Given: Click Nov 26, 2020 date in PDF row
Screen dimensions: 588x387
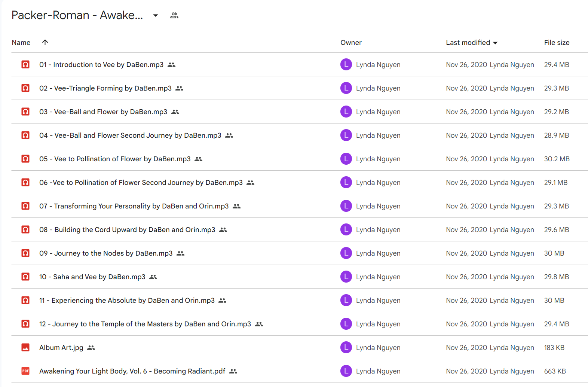Looking at the screenshot, I should coord(466,371).
